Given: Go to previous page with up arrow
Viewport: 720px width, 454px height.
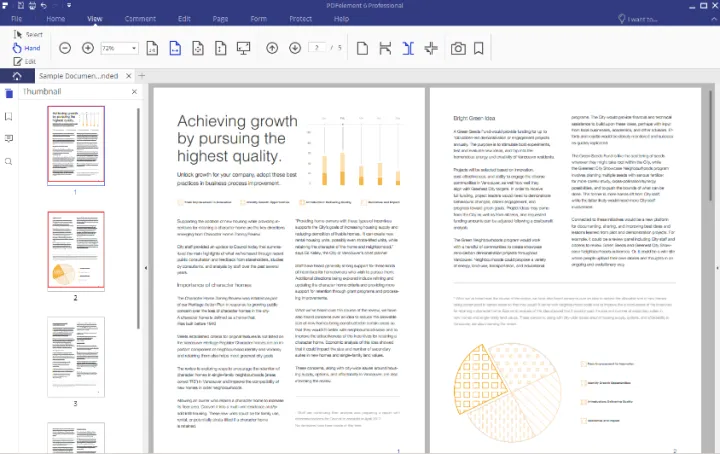Looking at the screenshot, I should tap(272, 48).
